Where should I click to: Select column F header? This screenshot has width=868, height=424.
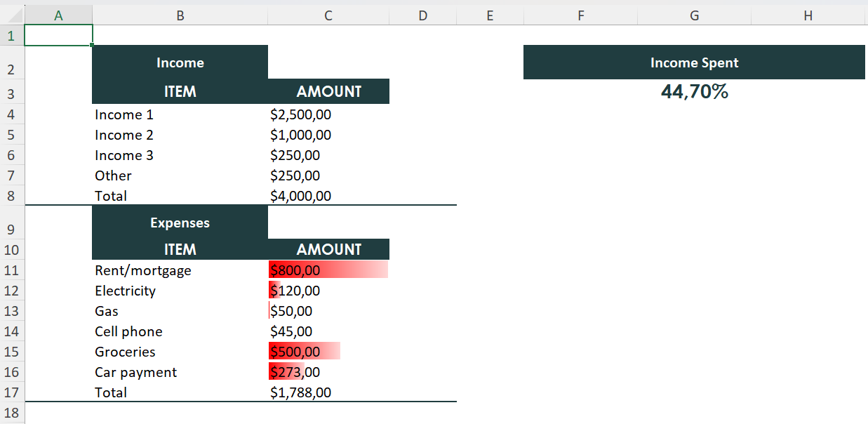click(580, 15)
